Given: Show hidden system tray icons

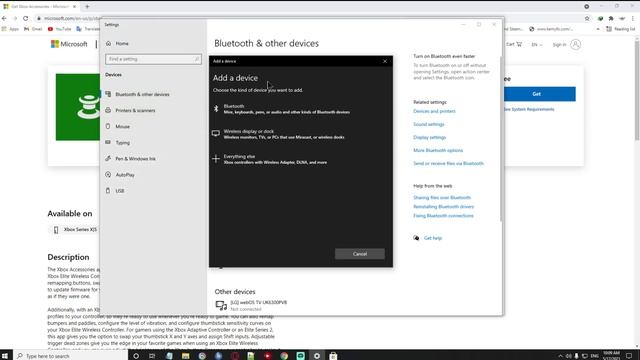Looking at the screenshot, I should 560,356.
